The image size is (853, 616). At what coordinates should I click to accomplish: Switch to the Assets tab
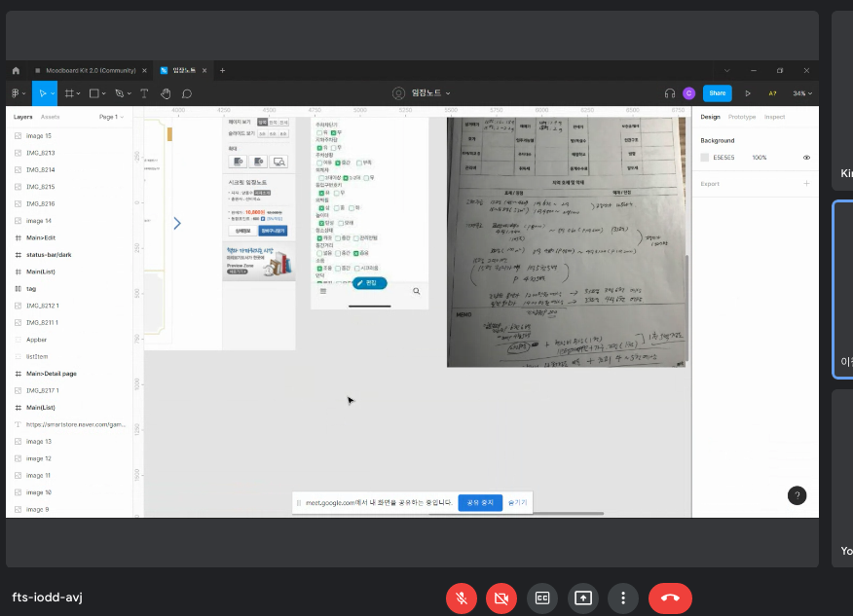point(50,117)
